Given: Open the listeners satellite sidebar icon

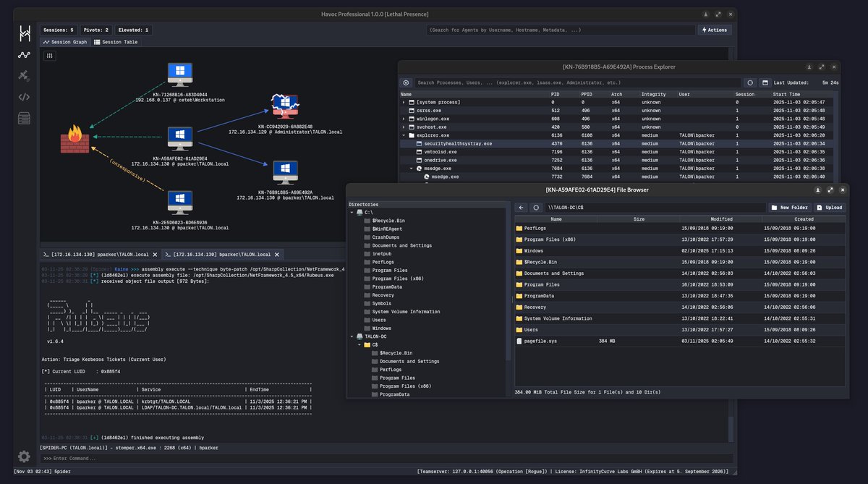Looking at the screenshot, I should click(x=25, y=75).
